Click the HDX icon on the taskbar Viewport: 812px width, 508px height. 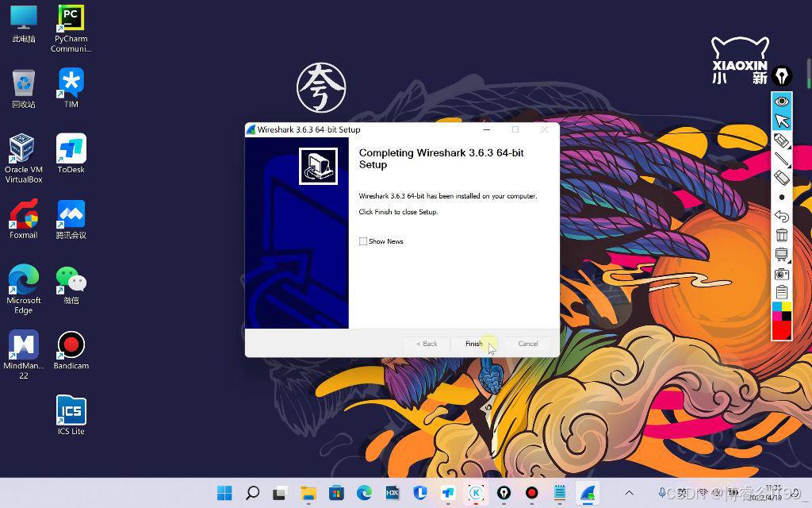pos(392,493)
